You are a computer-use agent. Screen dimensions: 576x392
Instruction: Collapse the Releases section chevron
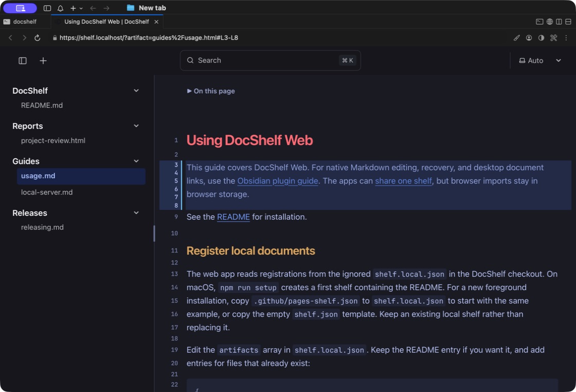click(x=136, y=212)
